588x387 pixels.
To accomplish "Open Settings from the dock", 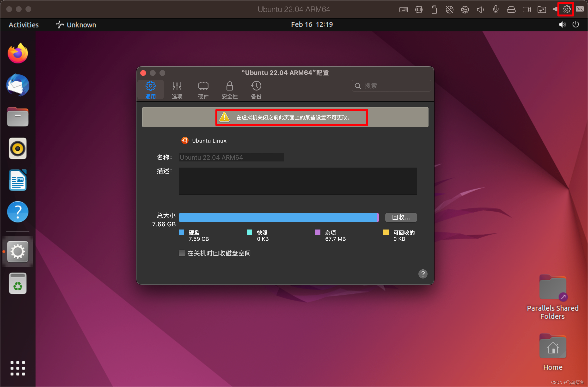I will [18, 252].
